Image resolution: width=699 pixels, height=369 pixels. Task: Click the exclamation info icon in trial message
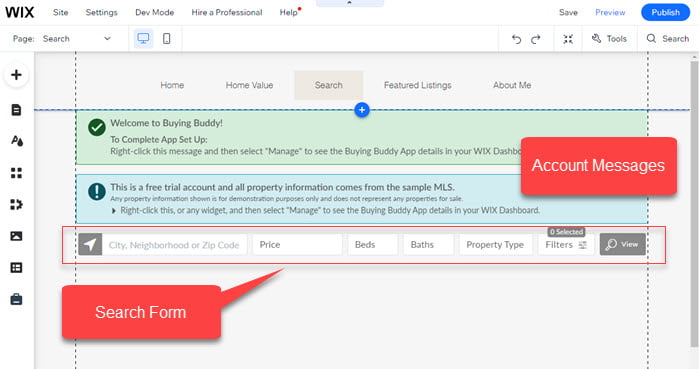97,192
